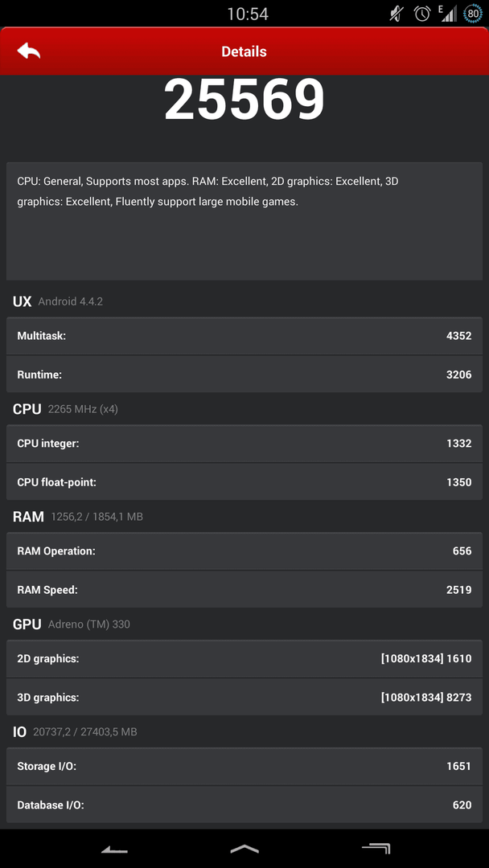Select the CPU float-point row
489x868 pixels.
point(244,482)
